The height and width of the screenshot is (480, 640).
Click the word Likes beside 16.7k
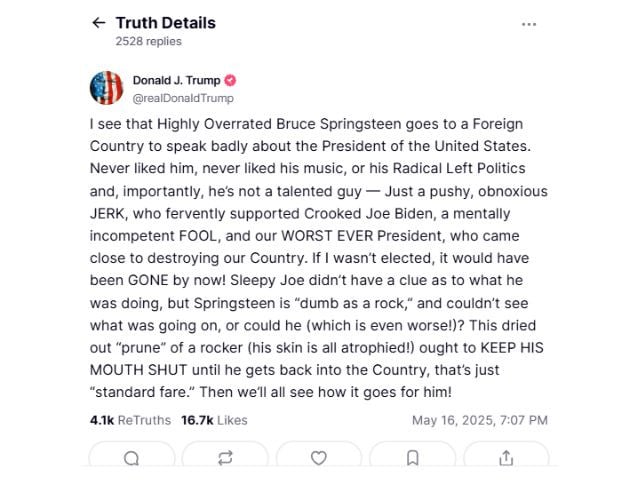pos(232,420)
